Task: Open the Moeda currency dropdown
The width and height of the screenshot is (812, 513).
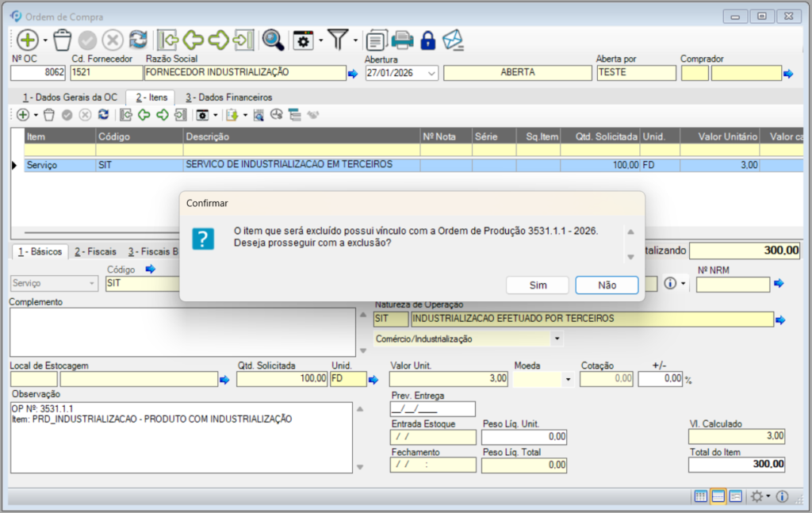Action: (x=568, y=380)
